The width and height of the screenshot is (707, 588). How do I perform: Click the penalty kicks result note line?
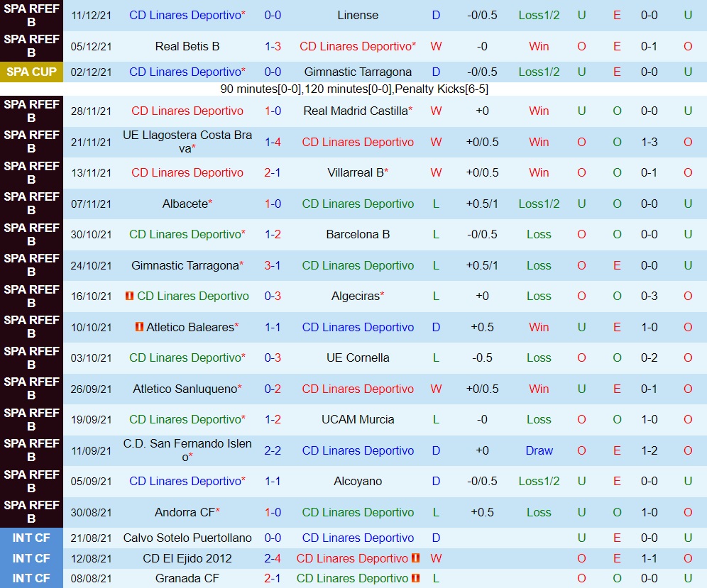(x=354, y=89)
